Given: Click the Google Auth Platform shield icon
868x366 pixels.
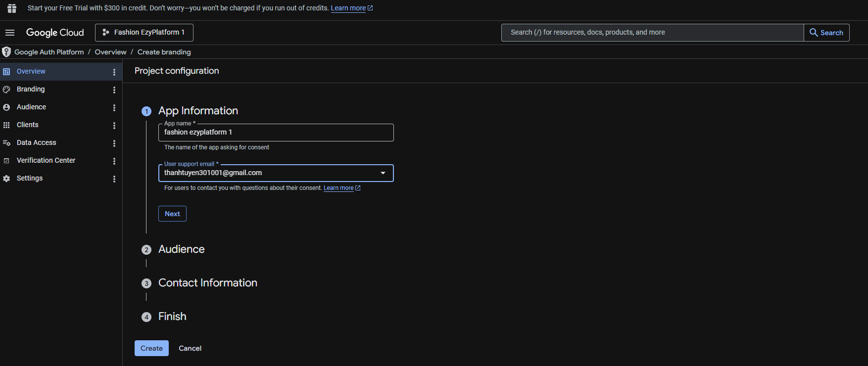Looking at the screenshot, I should (x=6, y=52).
